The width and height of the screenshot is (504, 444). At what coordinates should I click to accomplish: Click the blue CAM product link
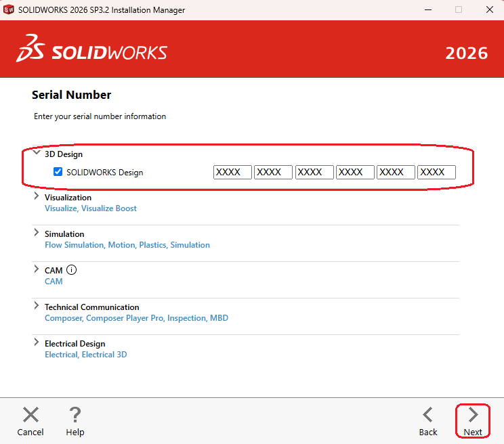(54, 282)
